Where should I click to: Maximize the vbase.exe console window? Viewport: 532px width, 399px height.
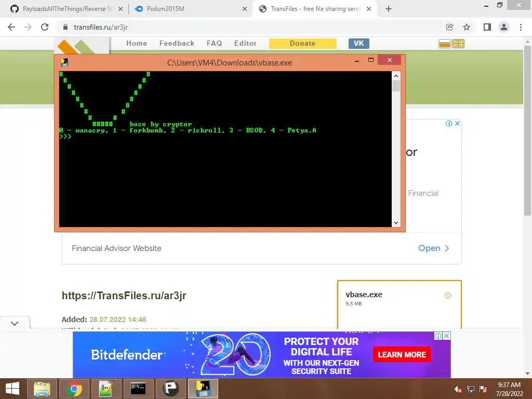tap(371, 60)
